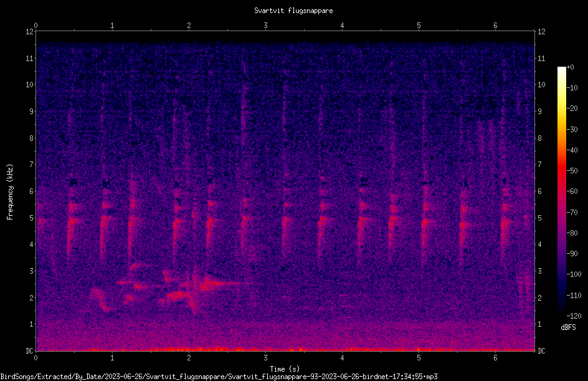This screenshot has height=381, width=588.
Task: Select "12" on the right frequency axis
Action: (541, 32)
